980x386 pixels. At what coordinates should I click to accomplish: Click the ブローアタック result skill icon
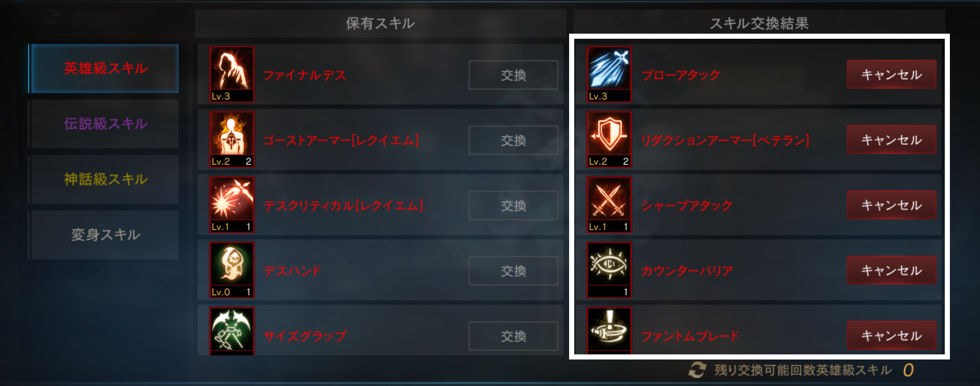[x=609, y=74]
